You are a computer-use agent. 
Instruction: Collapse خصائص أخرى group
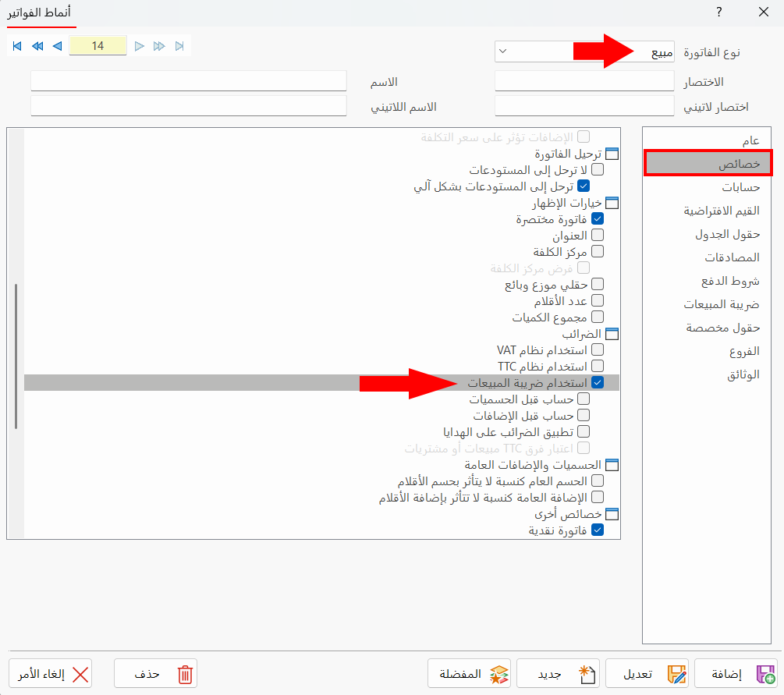coord(612,513)
